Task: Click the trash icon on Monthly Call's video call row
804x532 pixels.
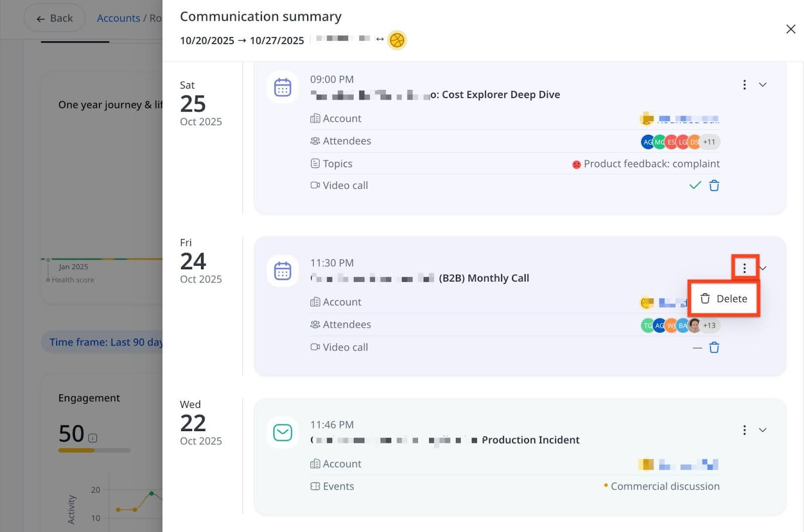Action: [x=714, y=347]
